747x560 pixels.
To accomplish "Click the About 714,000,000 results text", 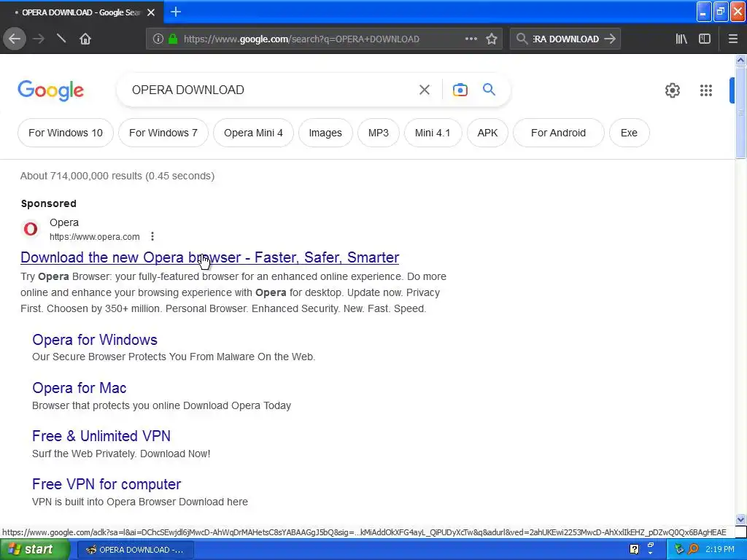I will (117, 176).
